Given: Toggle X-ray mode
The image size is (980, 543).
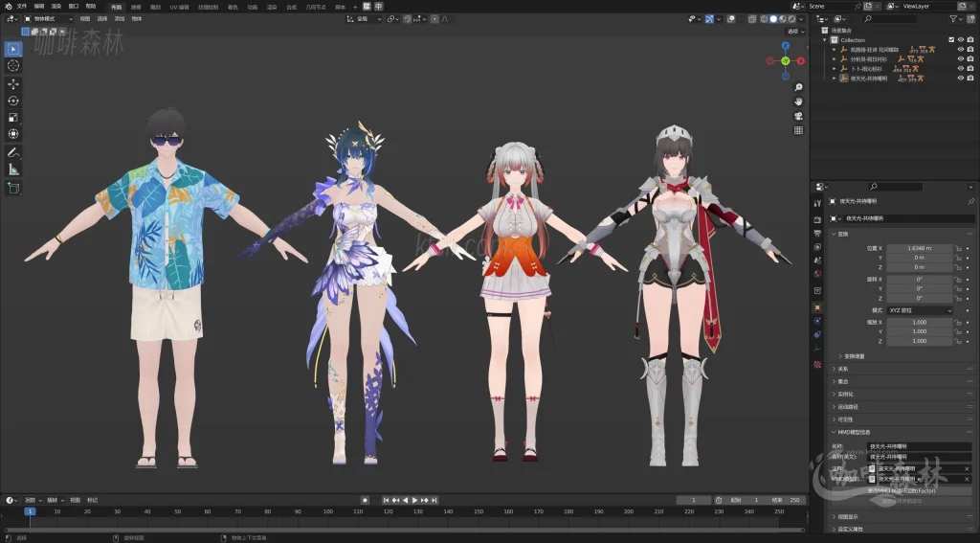Looking at the screenshot, I should point(752,19).
